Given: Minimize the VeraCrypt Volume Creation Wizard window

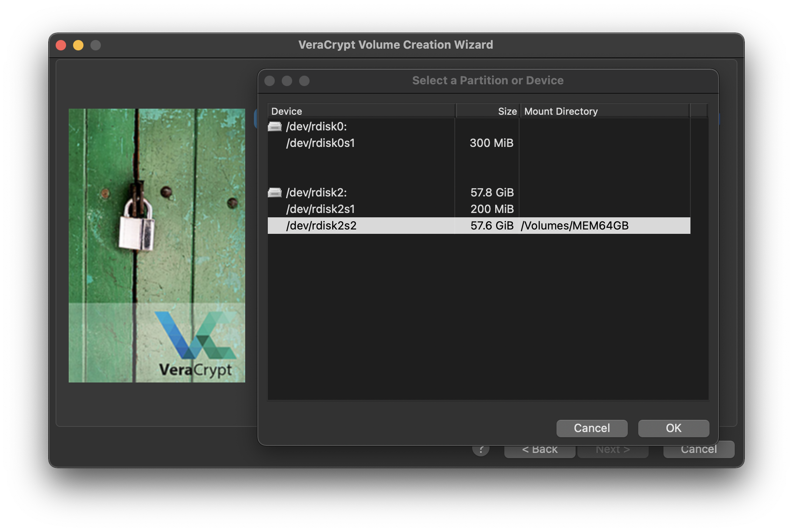Looking at the screenshot, I should (78, 45).
